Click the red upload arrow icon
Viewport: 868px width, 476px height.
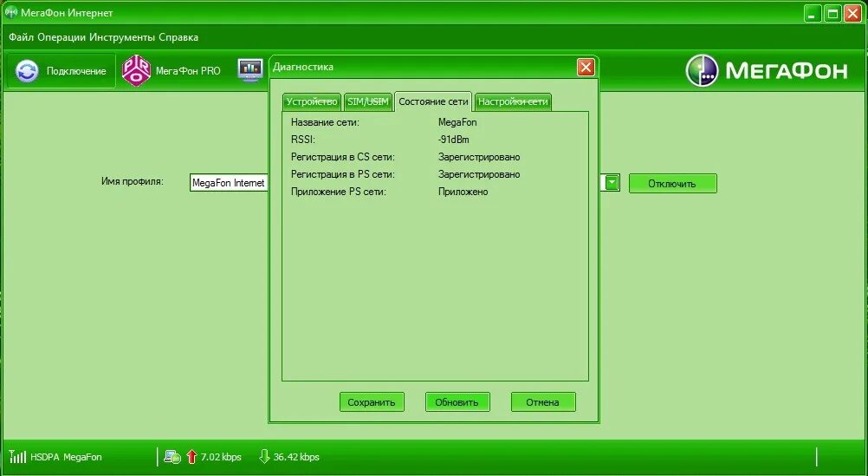pyautogui.click(x=191, y=457)
